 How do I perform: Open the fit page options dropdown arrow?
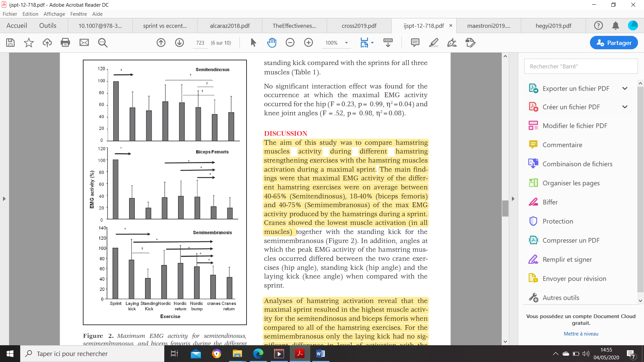point(372,43)
